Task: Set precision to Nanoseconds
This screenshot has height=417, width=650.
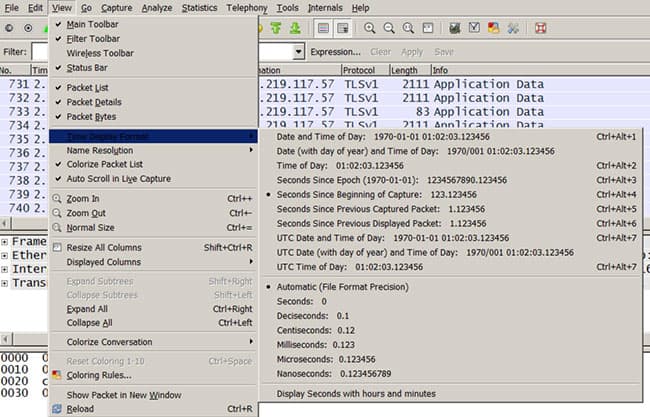Action: coord(451,374)
